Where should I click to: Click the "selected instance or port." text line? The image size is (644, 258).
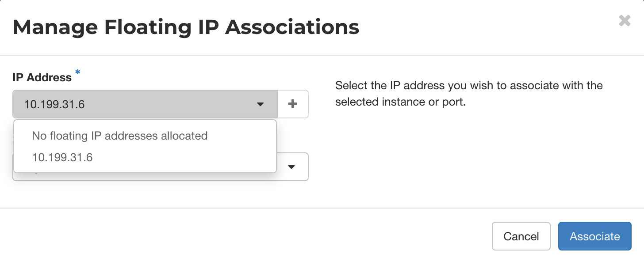pos(400,102)
